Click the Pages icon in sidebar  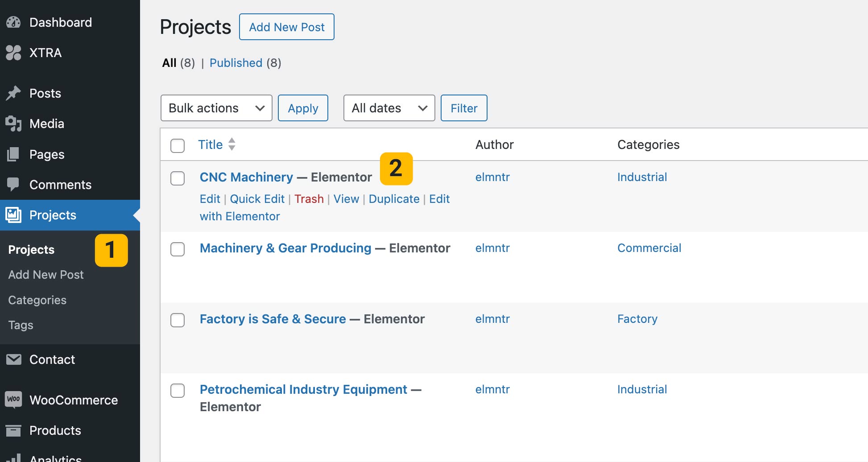(x=13, y=154)
